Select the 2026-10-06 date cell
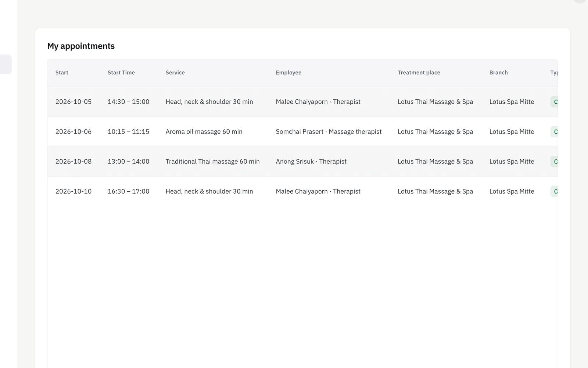Image resolution: width=588 pixels, height=368 pixels. point(73,131)
